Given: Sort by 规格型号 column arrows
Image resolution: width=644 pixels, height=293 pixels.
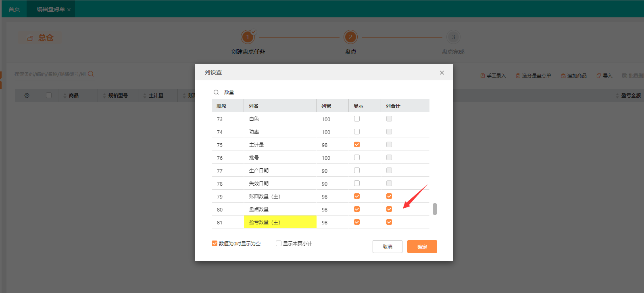Looking at the screenshot, I should [x=104, y=96].
